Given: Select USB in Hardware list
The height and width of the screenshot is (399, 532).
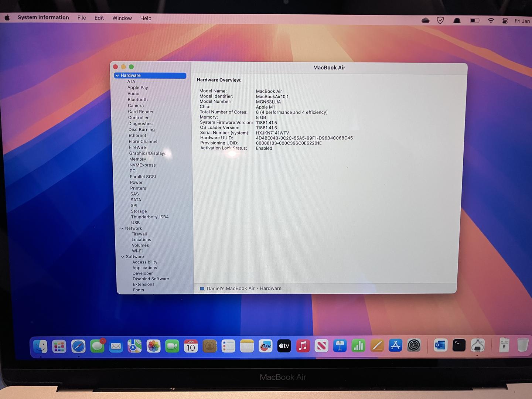Looking at the screenshot, I should (135, 222).
